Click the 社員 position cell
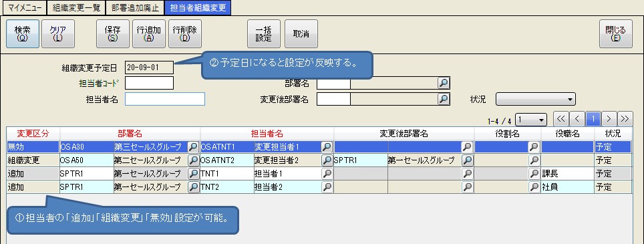Image resolution: width=644 pixels, height=244 pixels. point(568,187)
